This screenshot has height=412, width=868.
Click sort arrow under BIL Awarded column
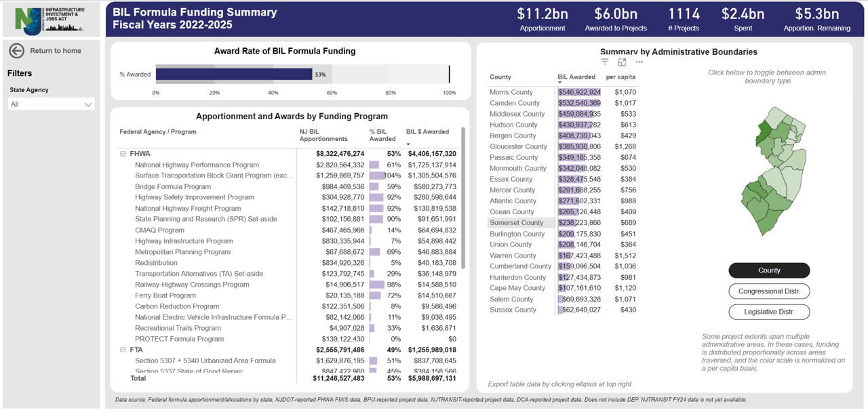coord(560,83)
